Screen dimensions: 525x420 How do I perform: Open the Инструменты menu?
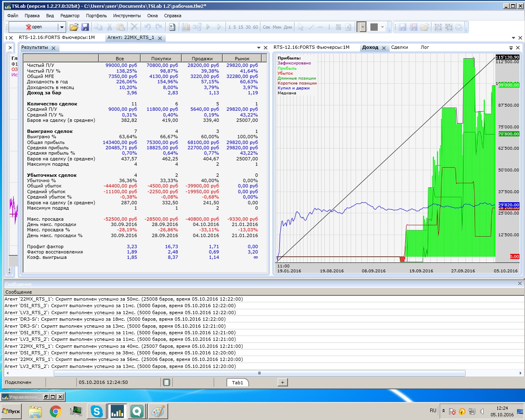(127, 16)
